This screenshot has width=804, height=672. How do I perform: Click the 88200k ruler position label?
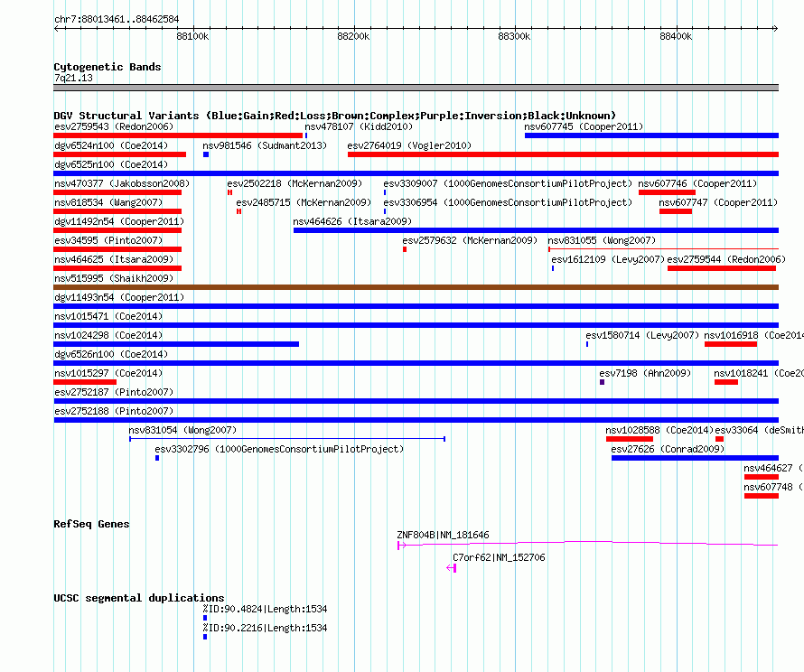[x=353, y=36]
